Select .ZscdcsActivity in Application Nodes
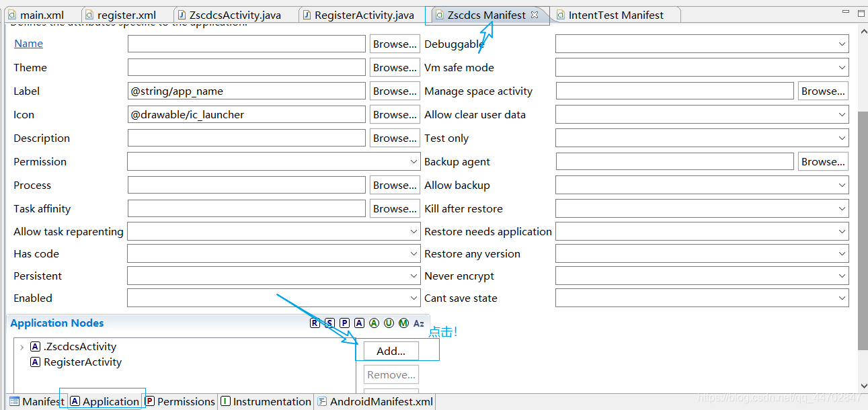The height and width of the screenshot is (410, 868). coord(73,347)
